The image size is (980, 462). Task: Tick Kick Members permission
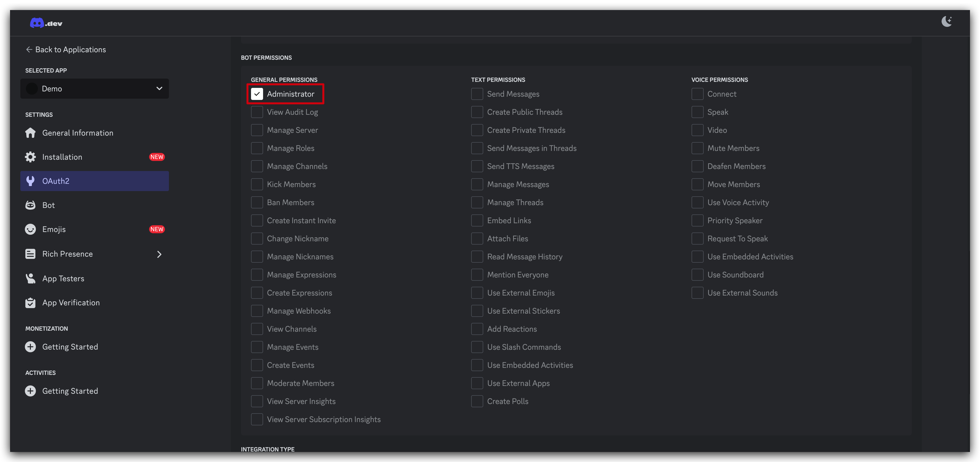point(257,184)
